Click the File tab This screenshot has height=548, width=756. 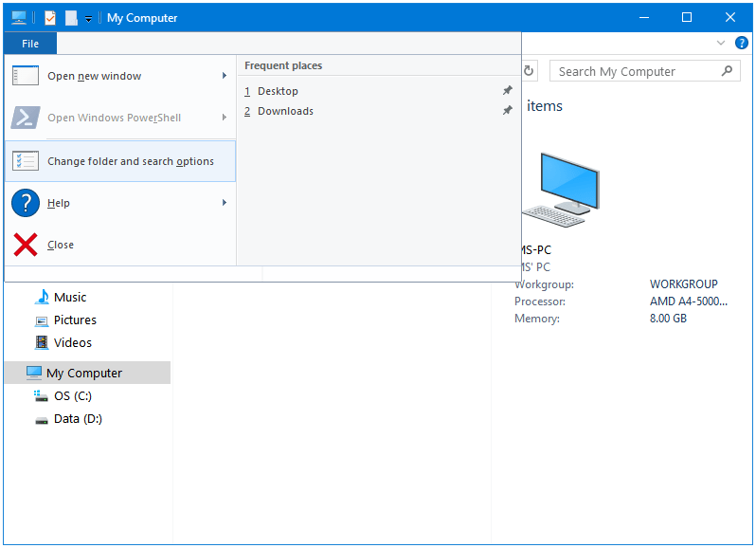30,44
